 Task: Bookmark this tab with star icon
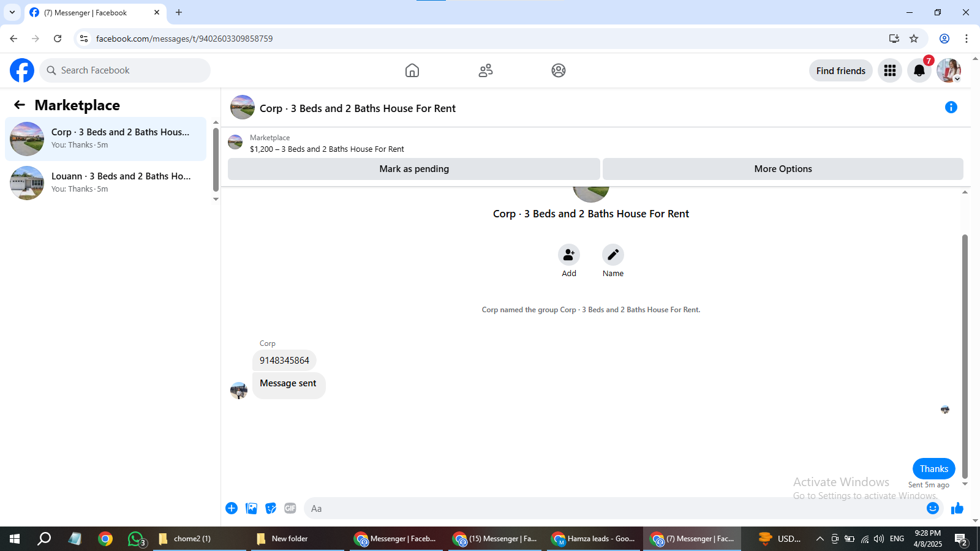914,39
